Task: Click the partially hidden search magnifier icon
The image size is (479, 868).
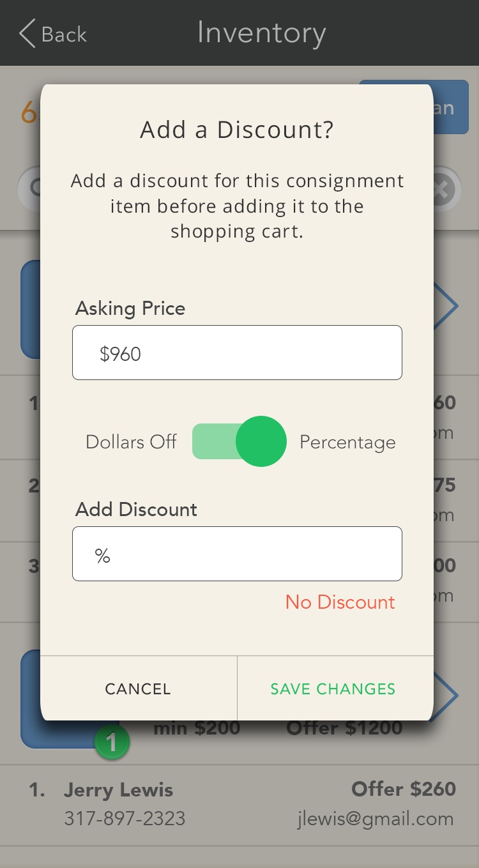Action: coord(29,188)
